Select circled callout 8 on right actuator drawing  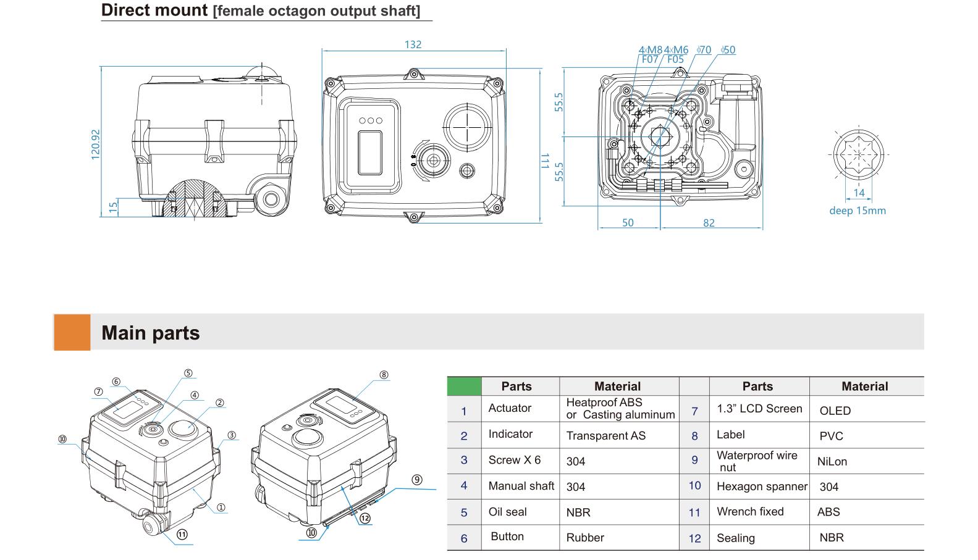tap(384, 375)
